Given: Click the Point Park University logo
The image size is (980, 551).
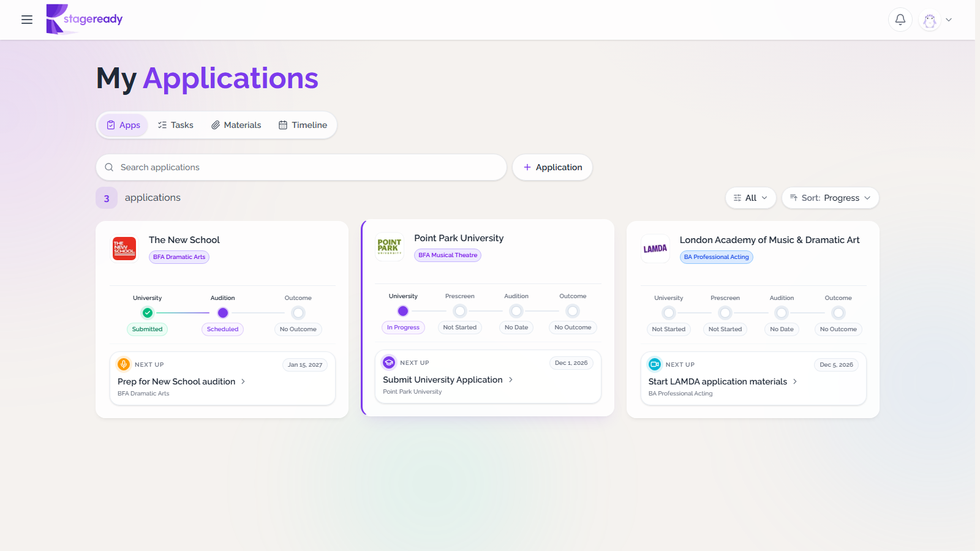Looking at the screenshot, I should [390, 247].
